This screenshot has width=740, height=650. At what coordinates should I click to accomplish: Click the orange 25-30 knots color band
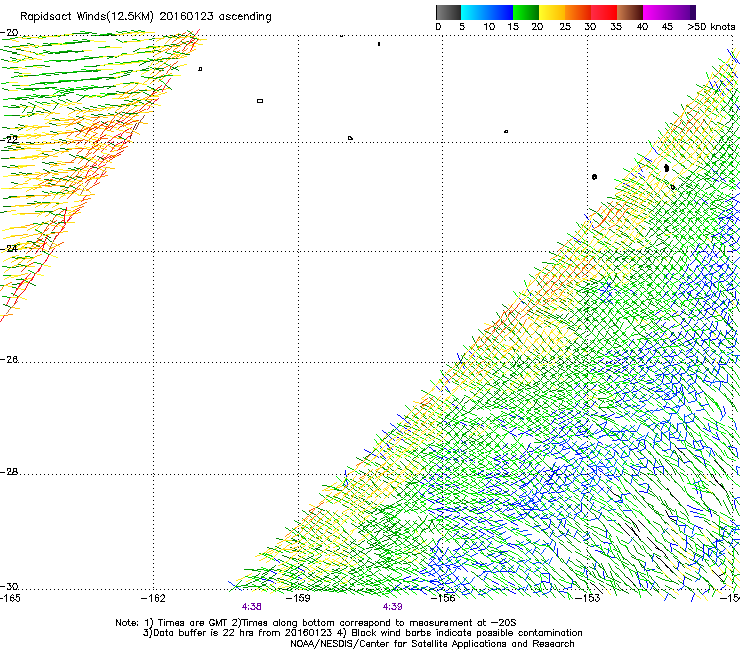coord(578,12)
